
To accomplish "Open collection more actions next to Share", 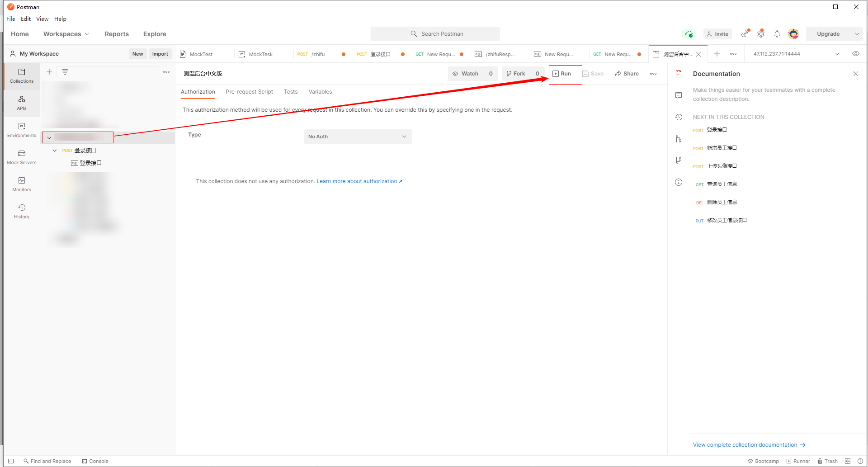I will [653, 74].
